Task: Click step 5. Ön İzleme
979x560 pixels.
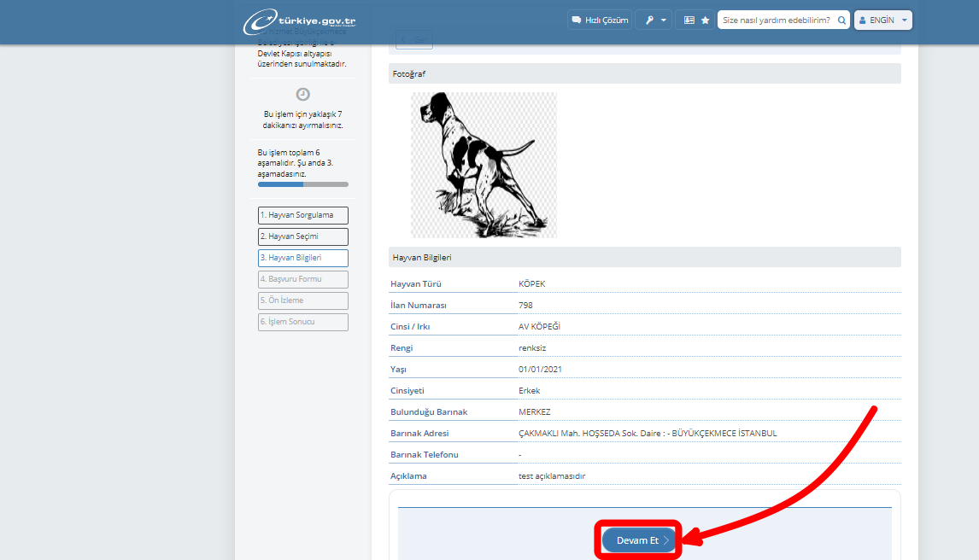Action: pyautogui.click(x=302, y=300)
